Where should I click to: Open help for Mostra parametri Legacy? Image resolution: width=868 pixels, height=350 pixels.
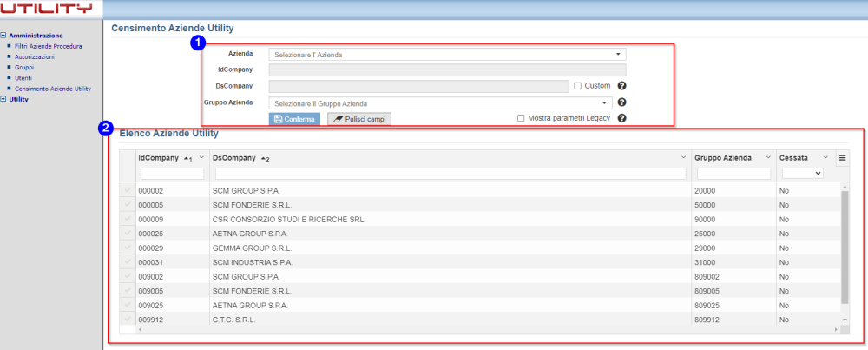621,118
